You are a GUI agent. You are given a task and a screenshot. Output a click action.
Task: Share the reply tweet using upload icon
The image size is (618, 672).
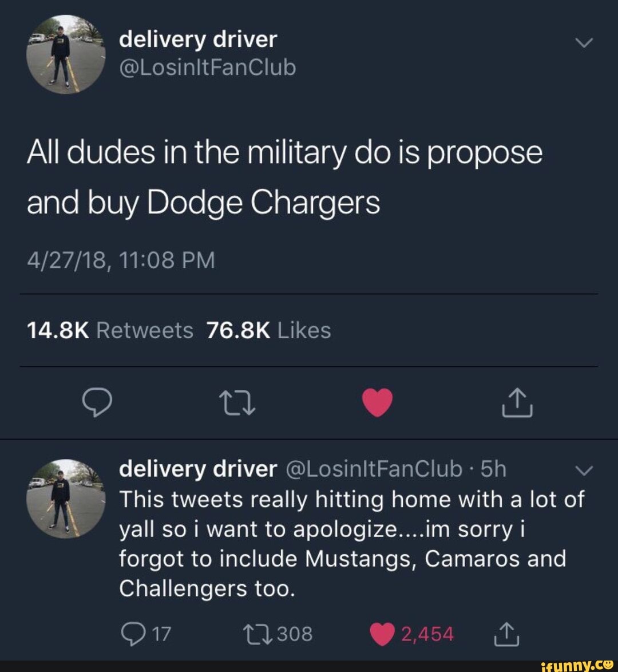pyautogui.click(x=506, y=634)
